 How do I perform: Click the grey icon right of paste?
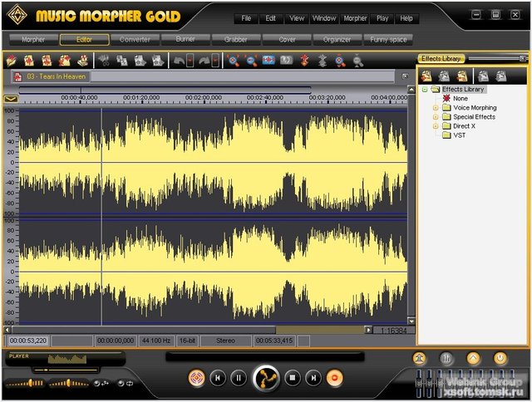coord(158,61)
